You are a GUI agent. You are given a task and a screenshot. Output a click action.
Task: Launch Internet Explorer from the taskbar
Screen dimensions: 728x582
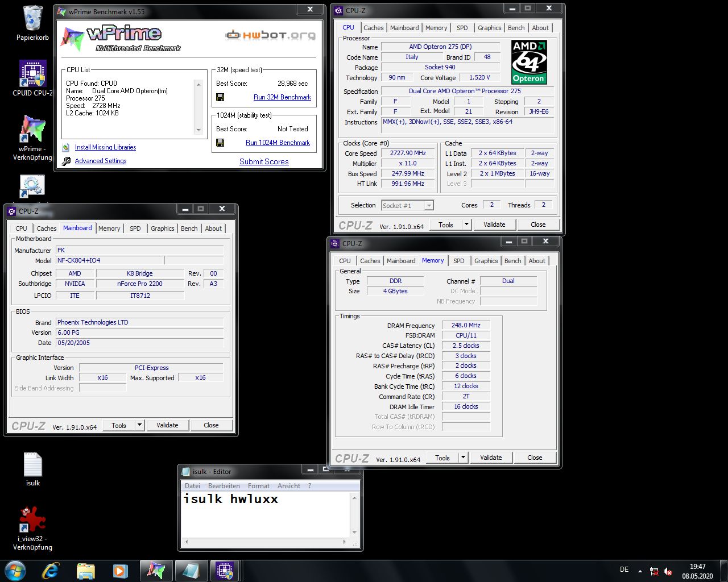click(51, 571)
